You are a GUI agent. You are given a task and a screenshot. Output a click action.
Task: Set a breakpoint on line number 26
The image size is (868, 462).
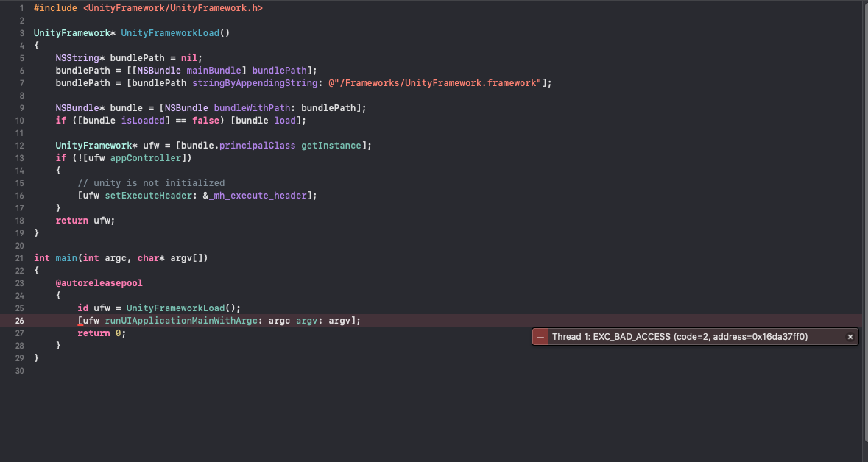click(19, 321)
